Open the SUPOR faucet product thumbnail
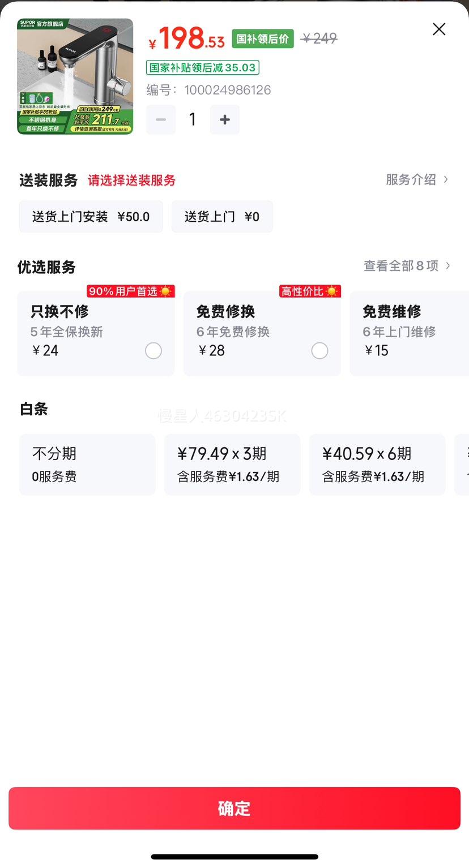Screen dimensions: 469x868 [75, 76]
